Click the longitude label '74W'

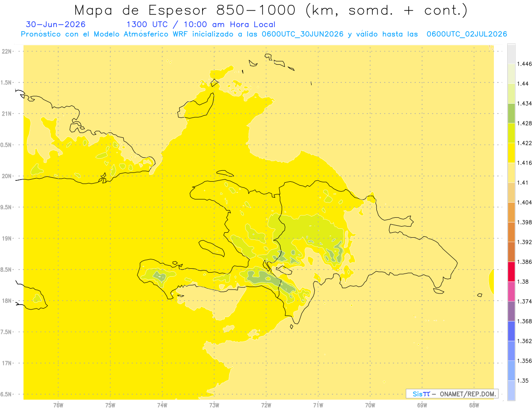162,405
